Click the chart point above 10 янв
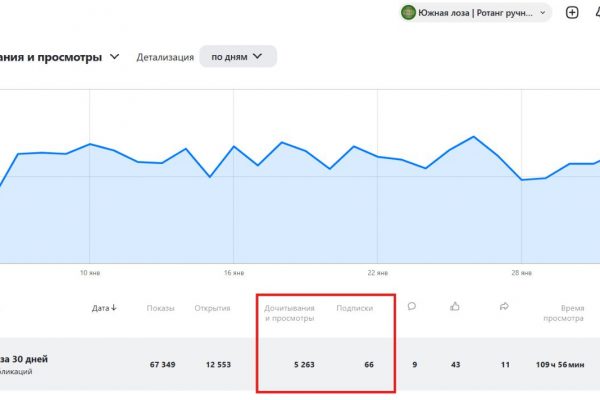Screen dimensions: 600x400 (x=90, y=144)
